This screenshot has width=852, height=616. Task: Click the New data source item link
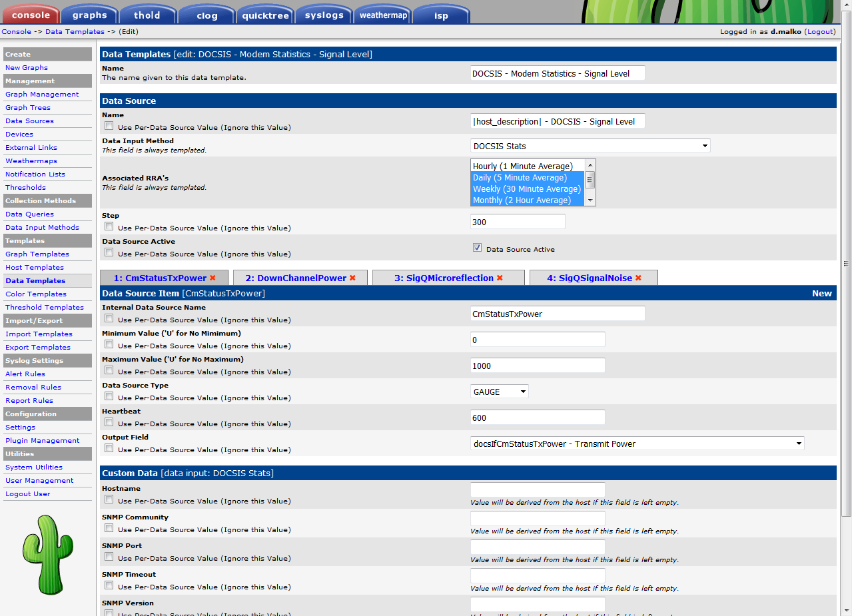tap(821, 293)
